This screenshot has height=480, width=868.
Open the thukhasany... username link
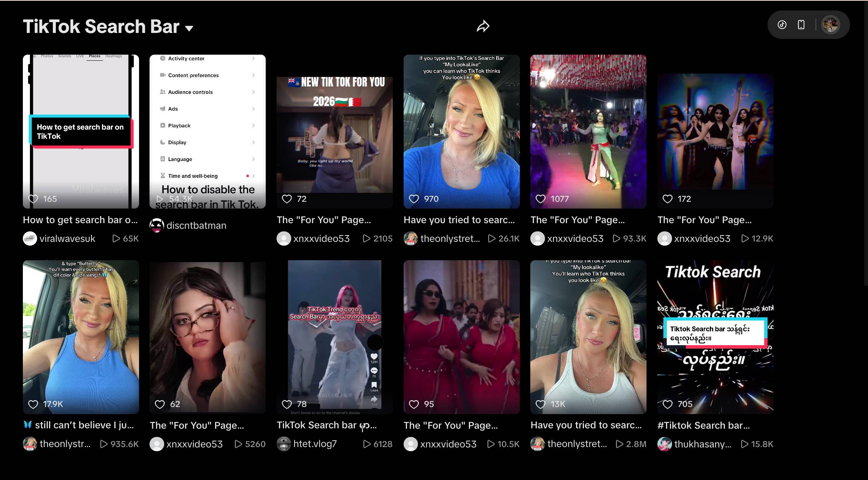tap(703, 444)
